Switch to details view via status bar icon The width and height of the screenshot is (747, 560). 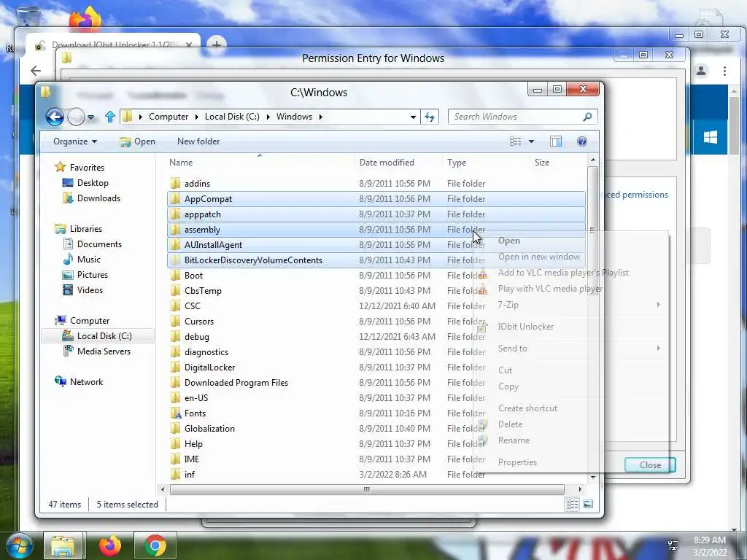click(x=572, y=505)
